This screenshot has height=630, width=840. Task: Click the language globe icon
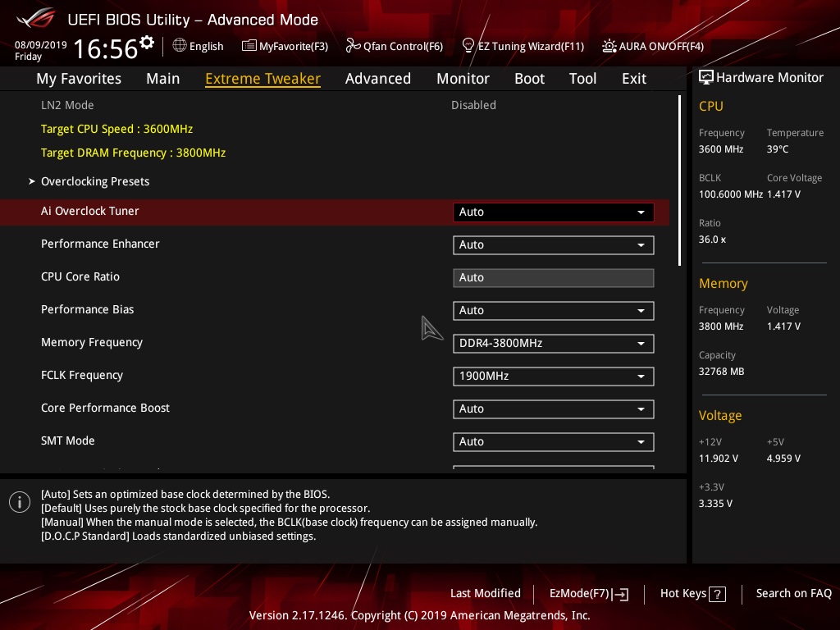point(180,46)
